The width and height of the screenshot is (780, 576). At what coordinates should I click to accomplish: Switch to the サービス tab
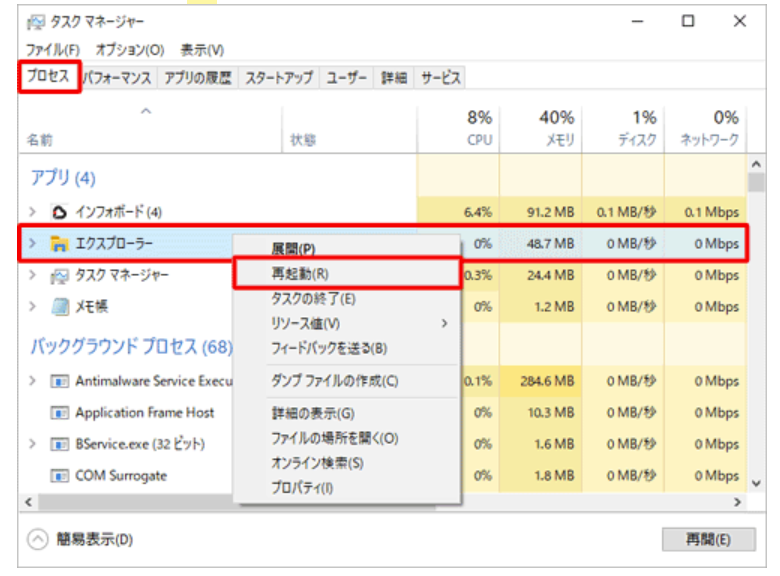[x=440, y=78]
